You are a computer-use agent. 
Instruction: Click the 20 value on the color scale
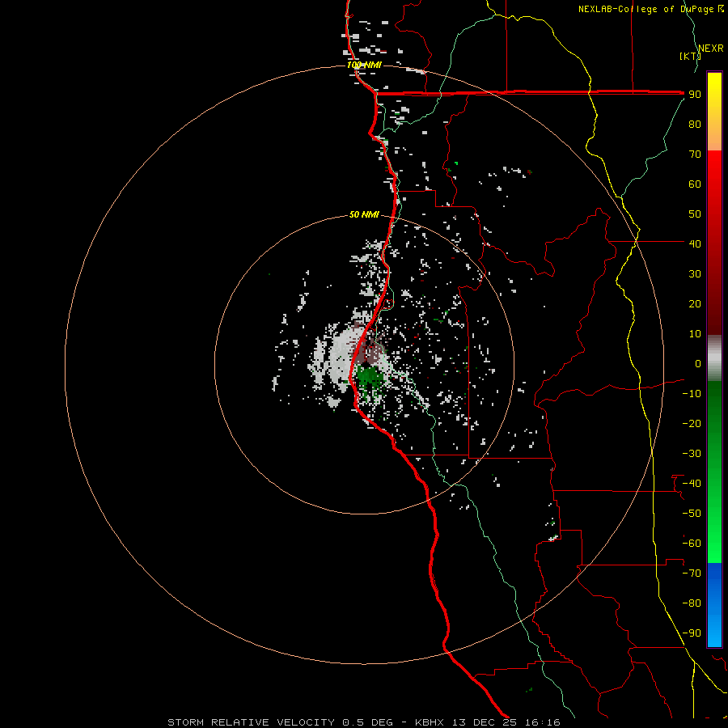(x=695, y=304)
